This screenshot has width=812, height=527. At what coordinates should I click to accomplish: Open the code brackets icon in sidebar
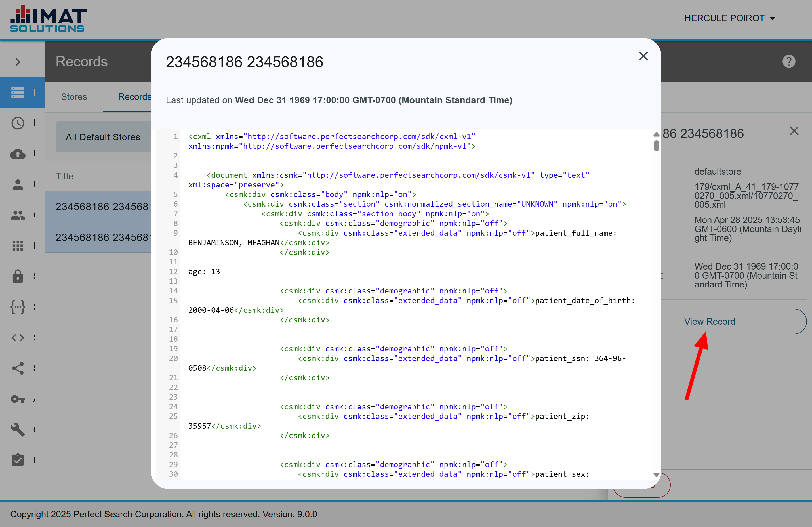pyautogui.click(x=18, y=337)
